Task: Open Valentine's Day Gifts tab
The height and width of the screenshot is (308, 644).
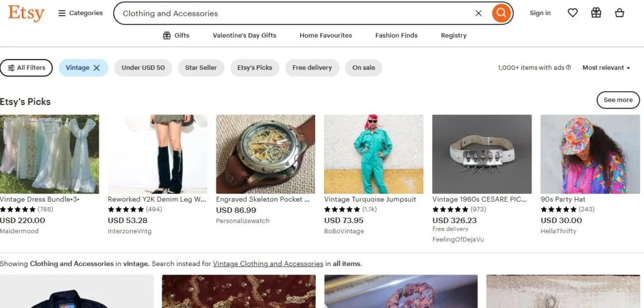Action: pyautogui.click(x=245, y=36)
